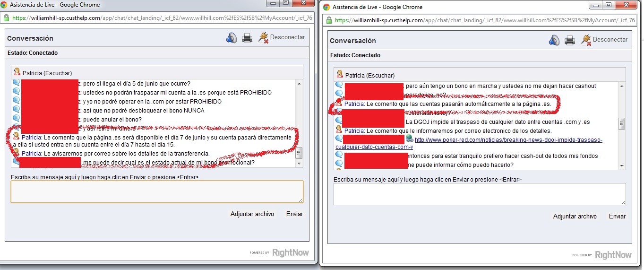
Task: Click Desconectar text in right window
Action: (x=610, y=40)
